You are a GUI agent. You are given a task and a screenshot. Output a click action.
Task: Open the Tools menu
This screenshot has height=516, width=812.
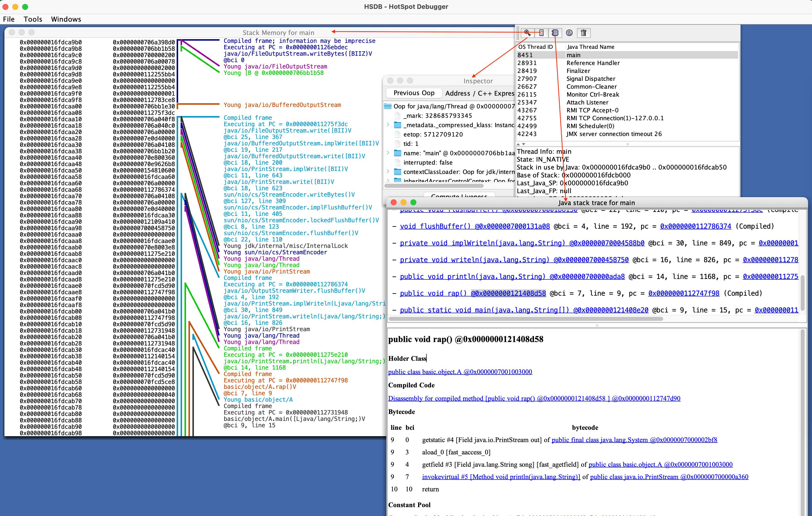(33, 19)
